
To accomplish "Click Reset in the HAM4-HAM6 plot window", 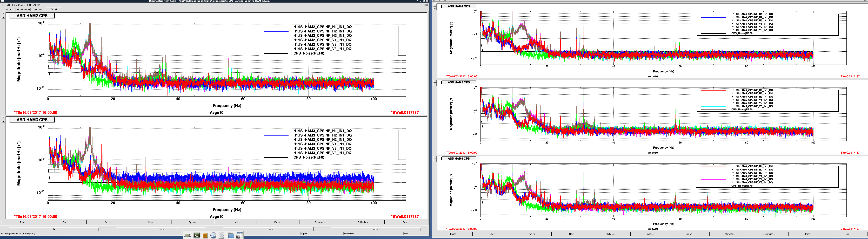I will pyautogui.click(x=453, y=234).
